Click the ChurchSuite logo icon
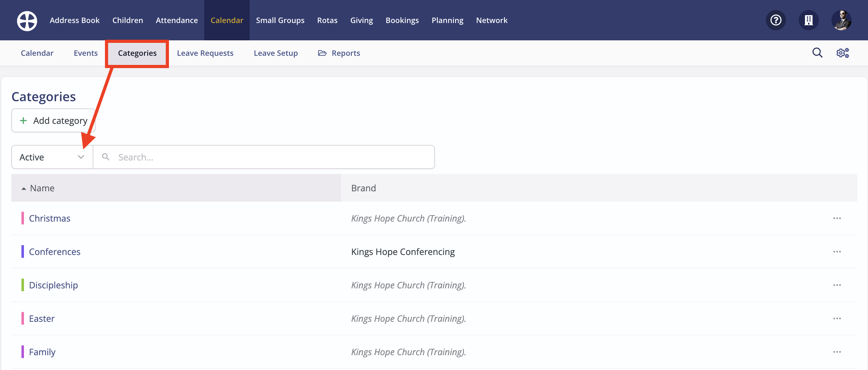 tap(27, 20)
